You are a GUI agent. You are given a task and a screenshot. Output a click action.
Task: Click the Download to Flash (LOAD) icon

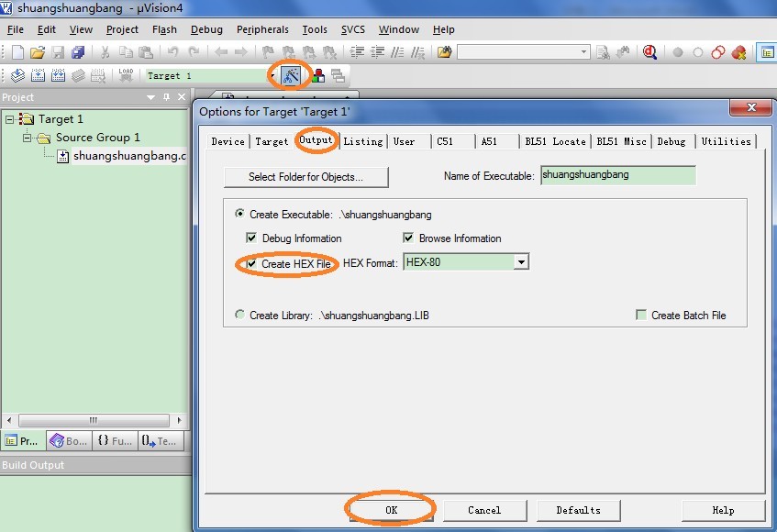tap(126, 75)
